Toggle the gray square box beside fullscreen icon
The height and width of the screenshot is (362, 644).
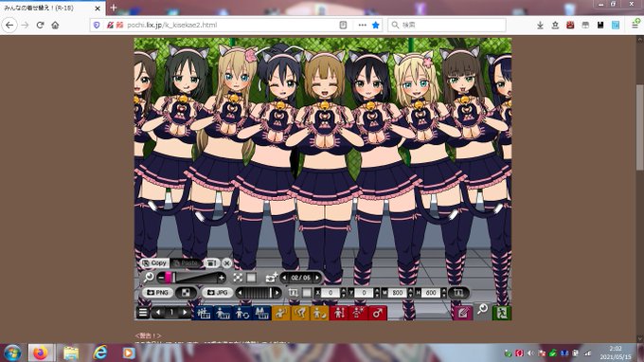pos(251,278)
